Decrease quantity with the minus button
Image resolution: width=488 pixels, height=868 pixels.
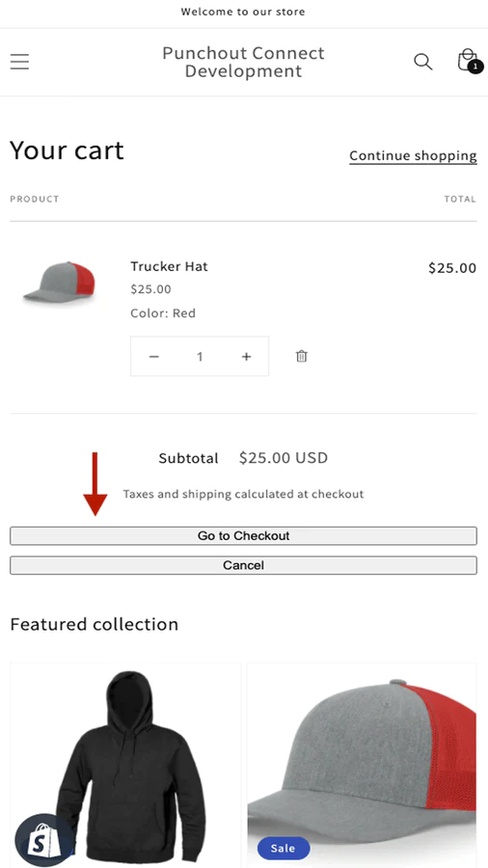click(x=153, y=357)
